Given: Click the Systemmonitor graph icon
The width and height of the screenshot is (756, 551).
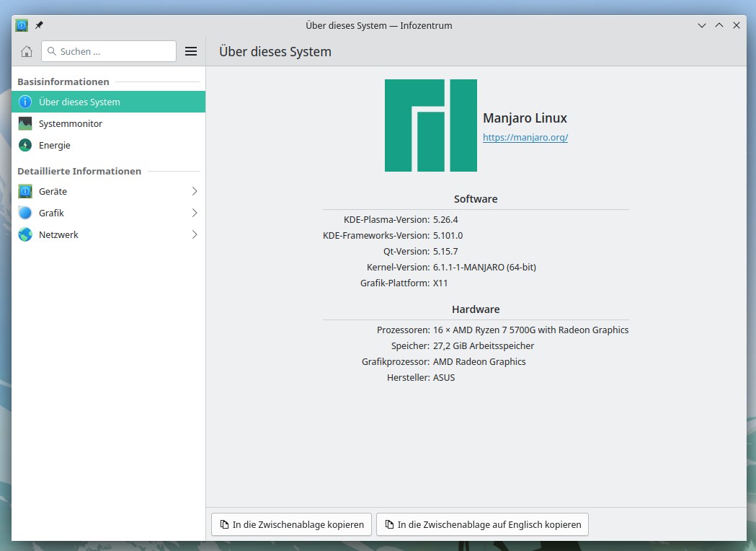Looking at the screenshot, I should (25, 123).
